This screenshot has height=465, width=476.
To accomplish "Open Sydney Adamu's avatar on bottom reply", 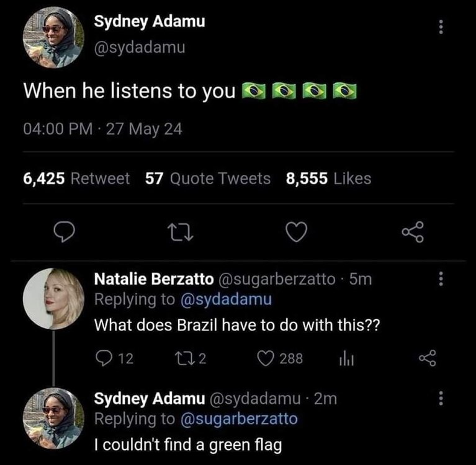I will pyautogui.click(x=54, y=418).
